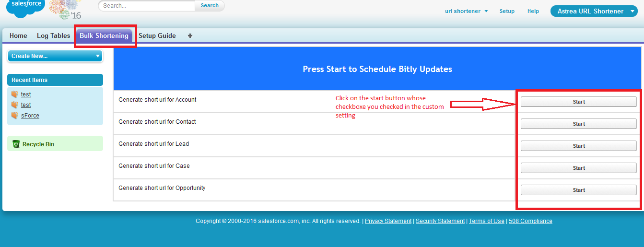This screenshot has height=247, width=644.
Task: Click the Search button
Action: click(210, 6)
